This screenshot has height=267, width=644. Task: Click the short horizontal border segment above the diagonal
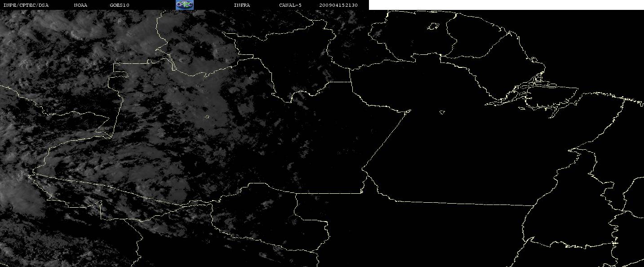[x=339, y=82]
